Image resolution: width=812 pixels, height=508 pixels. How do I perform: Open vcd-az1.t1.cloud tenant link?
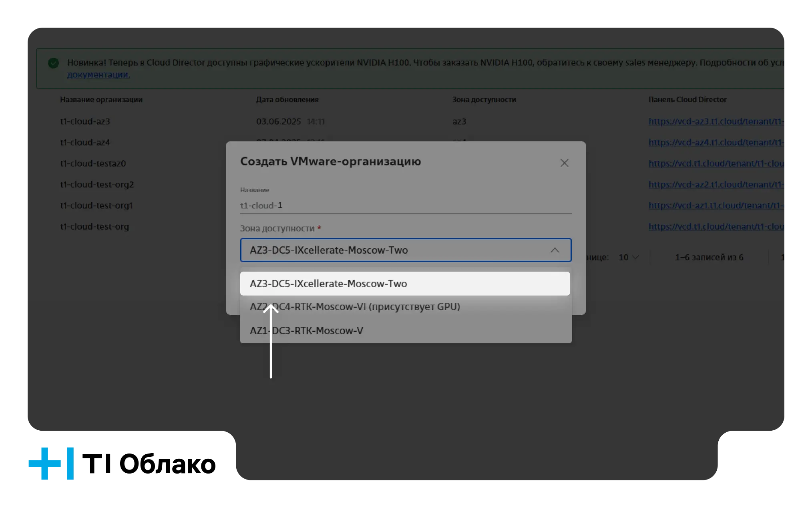coord(716,206)
